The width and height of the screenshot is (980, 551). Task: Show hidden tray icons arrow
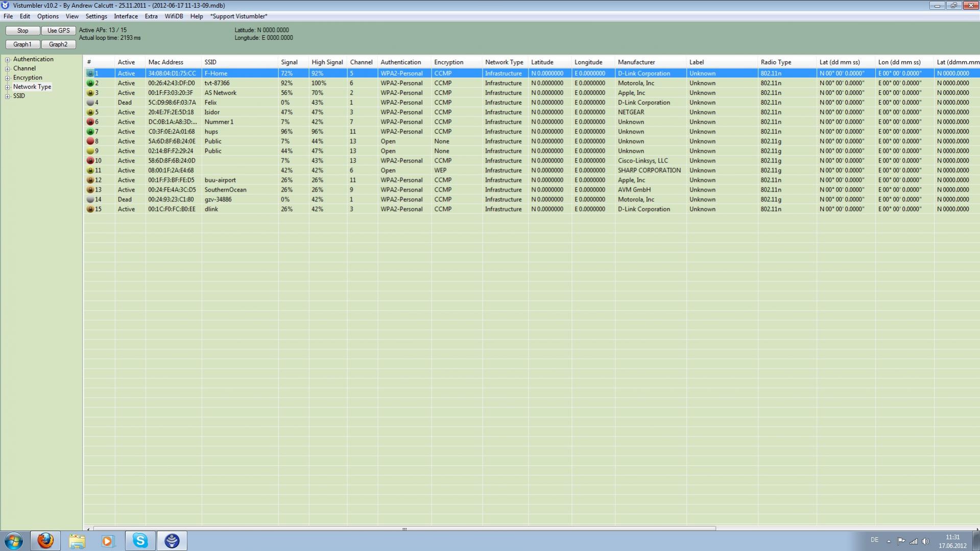(889, 541)
